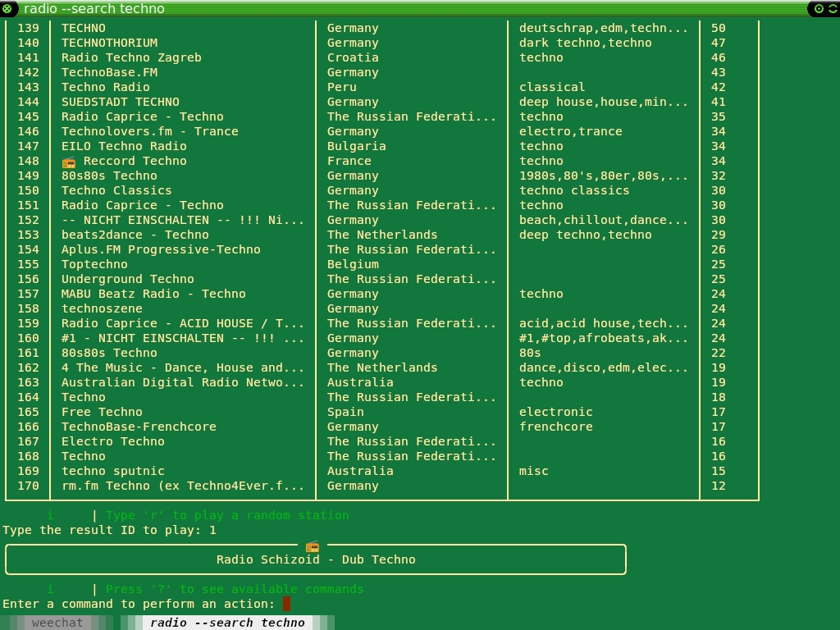This screenshot has width=840, height=630.
Task: Switch to the weechat tab
Action: pos(57,623)
